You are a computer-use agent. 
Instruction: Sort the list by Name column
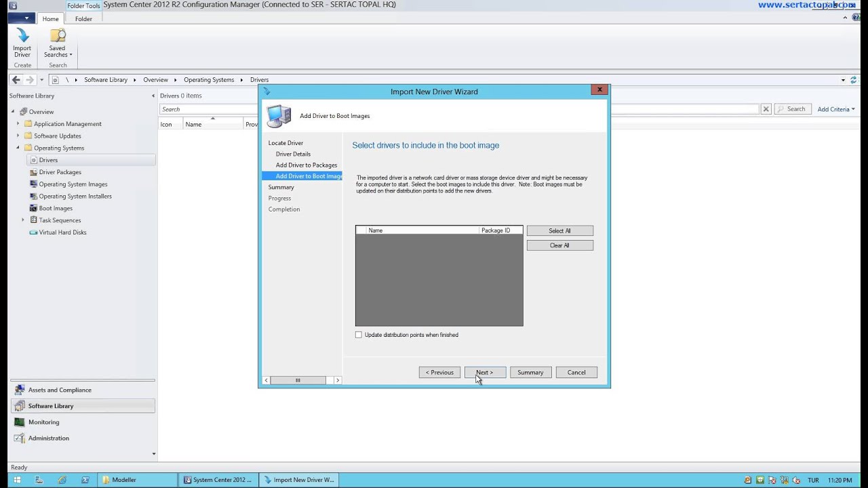click(x=213, y=124)
